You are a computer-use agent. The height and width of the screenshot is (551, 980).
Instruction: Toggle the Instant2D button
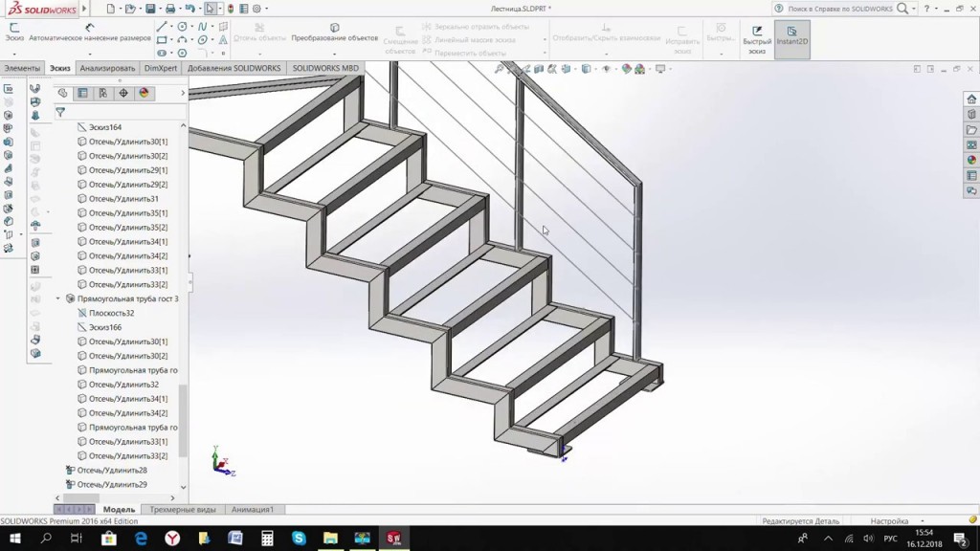[x=791, y=39]
